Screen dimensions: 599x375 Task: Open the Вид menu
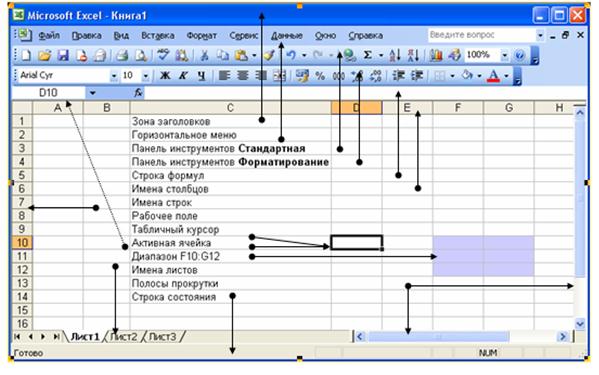[121, 36]
